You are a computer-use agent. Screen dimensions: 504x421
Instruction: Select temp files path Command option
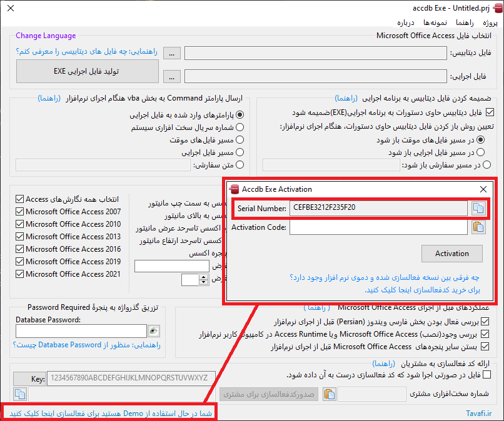[239, 140]
